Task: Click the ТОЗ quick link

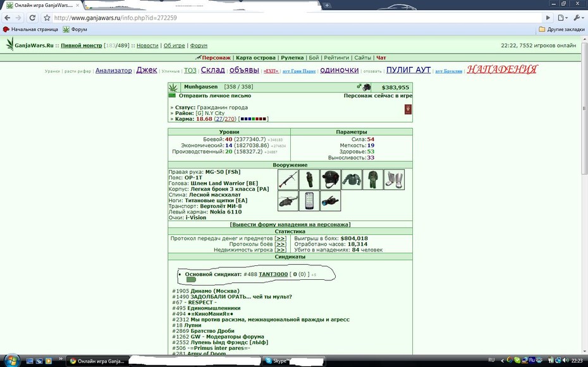Action: click(190, 70)
